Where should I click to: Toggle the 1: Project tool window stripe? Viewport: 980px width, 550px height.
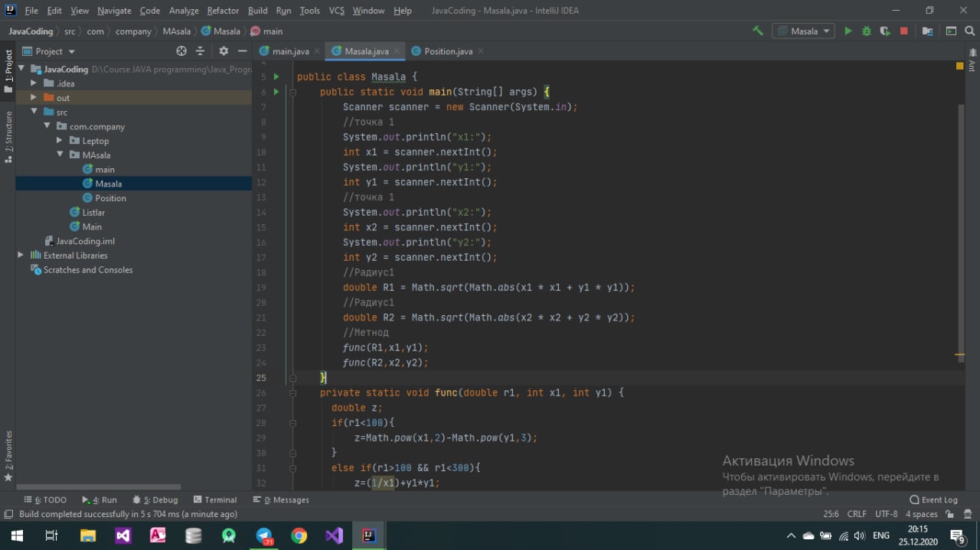(8, 69)
